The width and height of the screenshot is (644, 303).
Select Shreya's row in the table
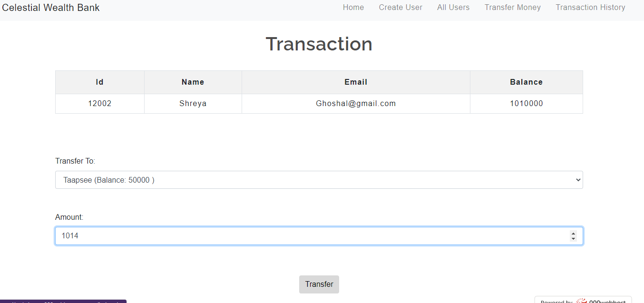(x=193, y=103)
